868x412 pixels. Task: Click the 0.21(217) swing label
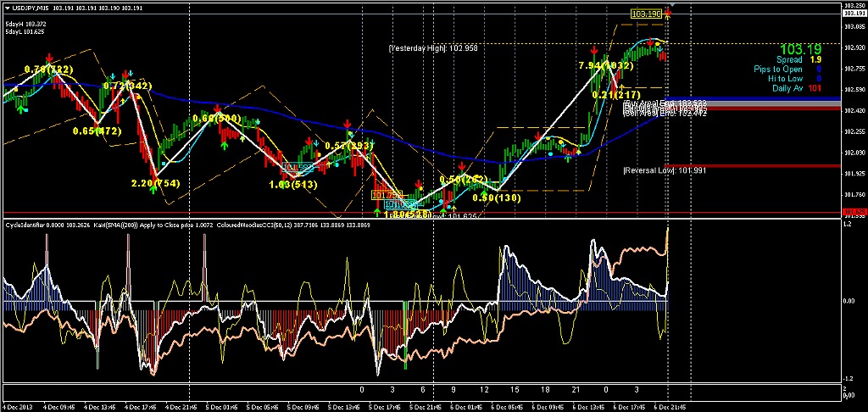tap(616, 95)
